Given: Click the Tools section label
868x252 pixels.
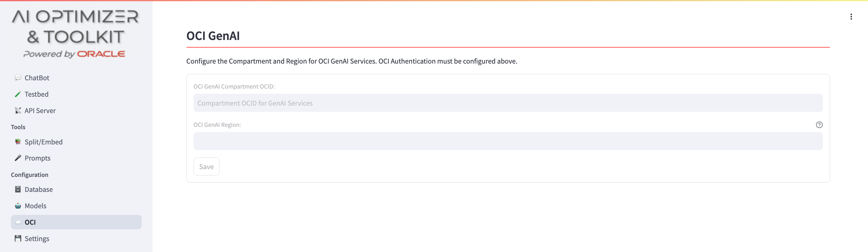Looking at the screenshot, I should 18,127.
